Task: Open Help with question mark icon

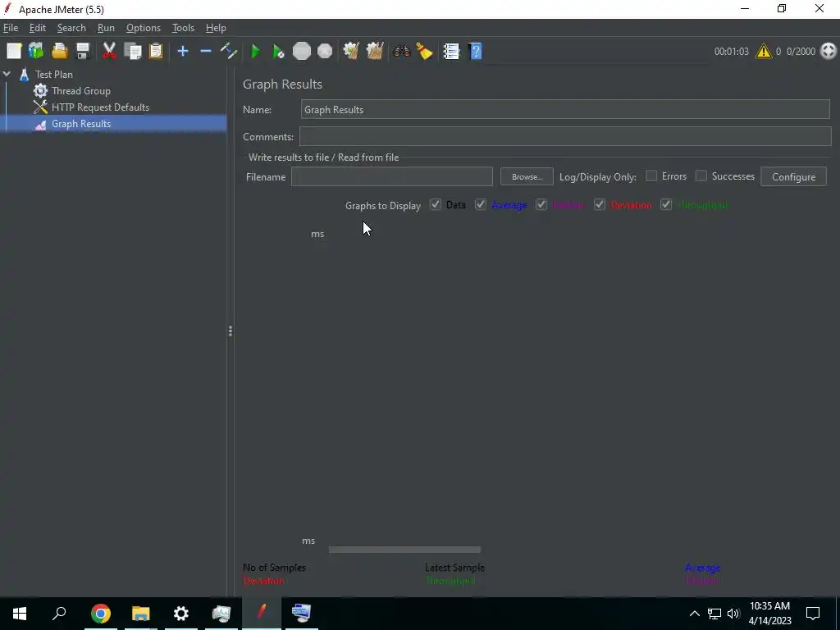Action: click(475, 52)
